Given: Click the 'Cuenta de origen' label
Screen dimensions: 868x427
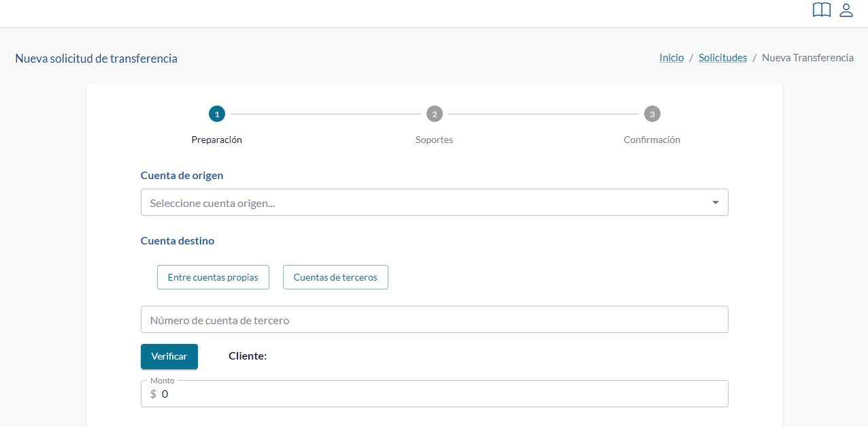Looking at the screenshot, I should pyautogui.click(x=182, y=175).
